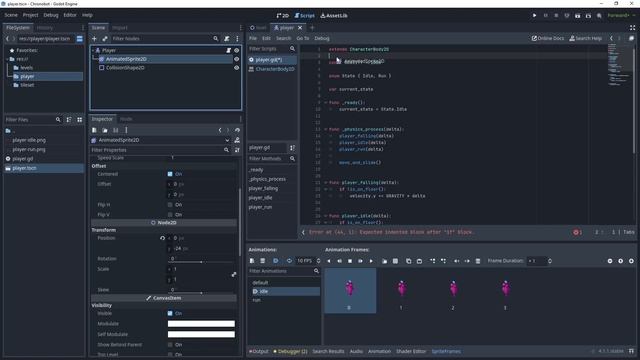Screen dimensions: 640x360
Task: Open the Project menu
Action: pos(30,15)
